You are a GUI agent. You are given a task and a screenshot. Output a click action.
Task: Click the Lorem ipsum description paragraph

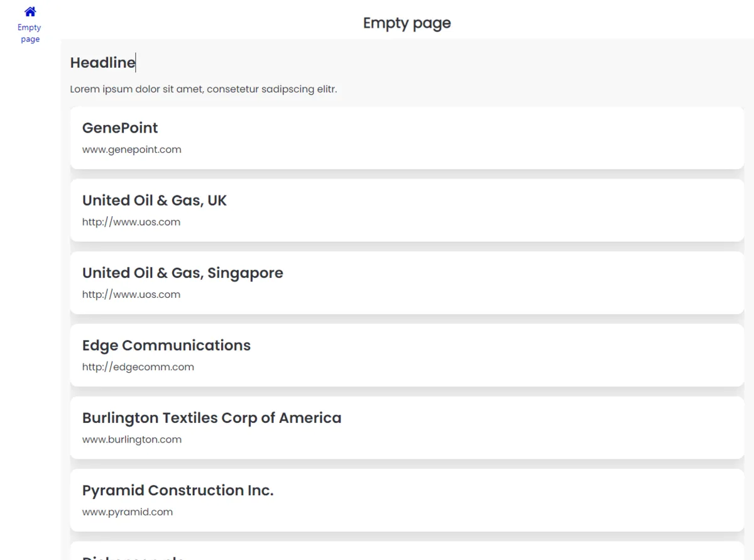pyautogui.click(x=203, y=89)
